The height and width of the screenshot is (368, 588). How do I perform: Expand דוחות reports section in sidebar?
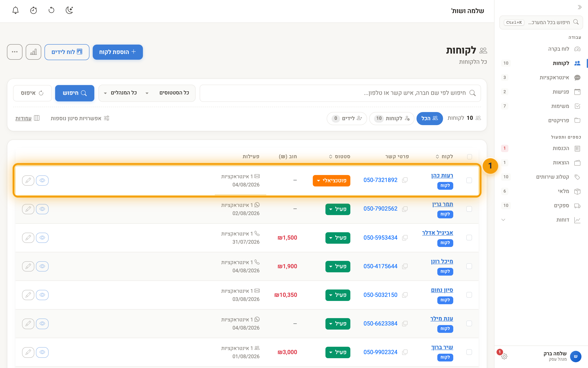click(541, 220)
